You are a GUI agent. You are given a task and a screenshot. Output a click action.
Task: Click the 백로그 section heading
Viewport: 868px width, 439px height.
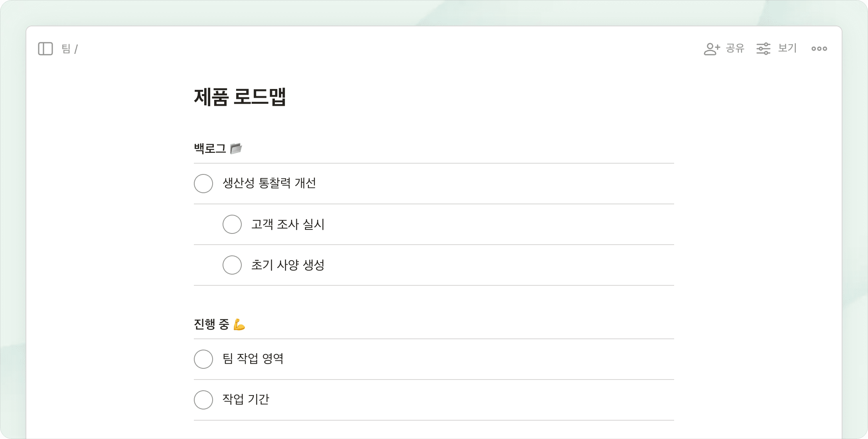pos(210,148)
